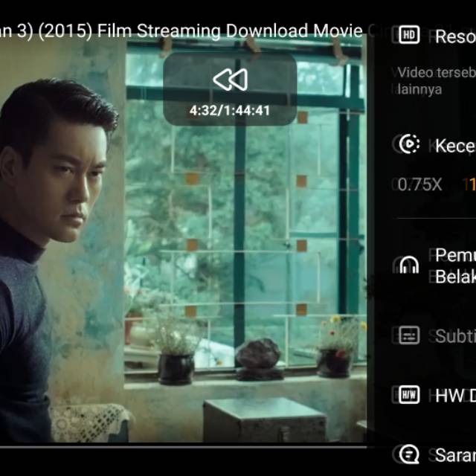Tap the Saran feedback chat icon
Image resolution: width=476 pixels, height=476 pixels.
click(x=409, y=454)
